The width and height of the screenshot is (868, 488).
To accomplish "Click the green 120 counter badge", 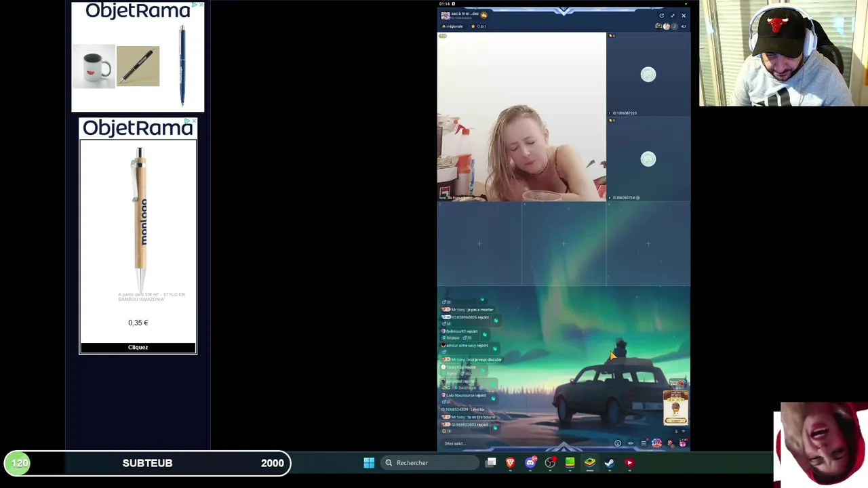I will point(19,463).
